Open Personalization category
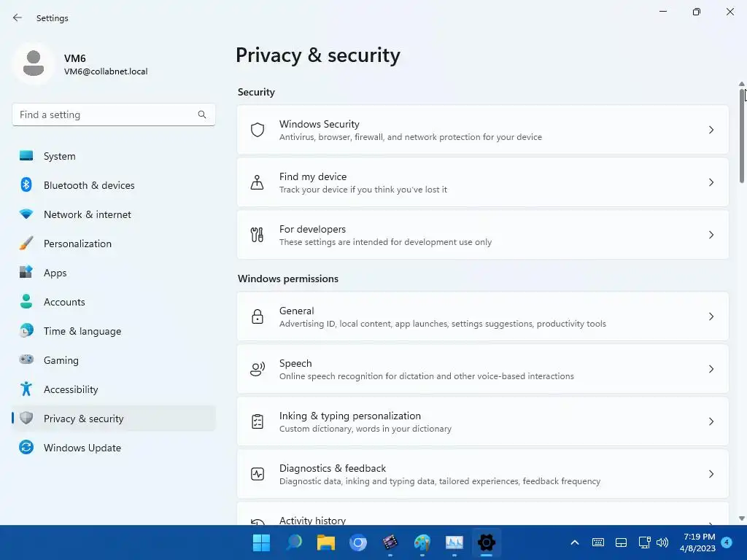The height and width of the screenshot is (560, 747). (x=113, y=243)
